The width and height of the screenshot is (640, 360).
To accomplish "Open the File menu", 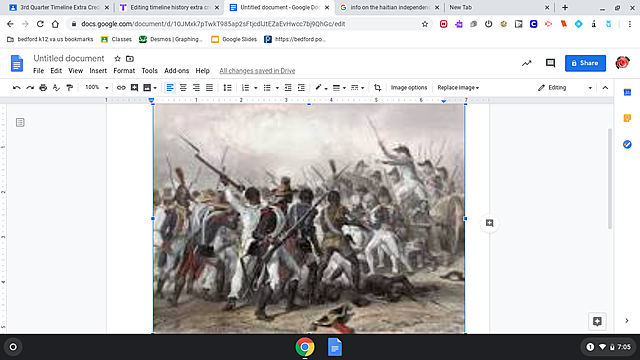I will coord(38,71).
